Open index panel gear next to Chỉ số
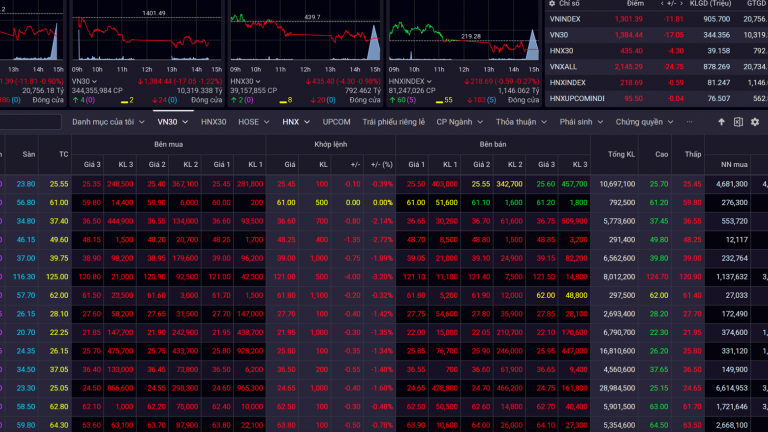This screenshot has height=432, width=768. pyautogui.click(x=552, y=3)
